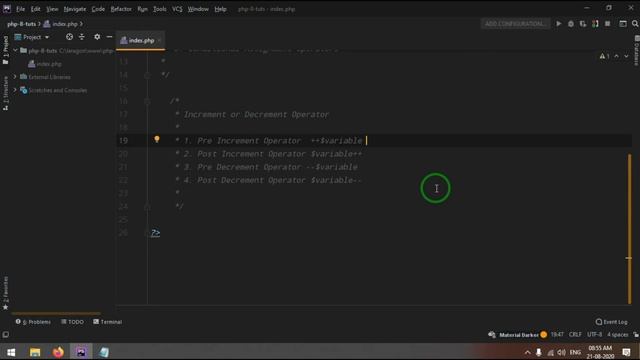
Task: Click the ENG language indicator
Action: (575, 352)
